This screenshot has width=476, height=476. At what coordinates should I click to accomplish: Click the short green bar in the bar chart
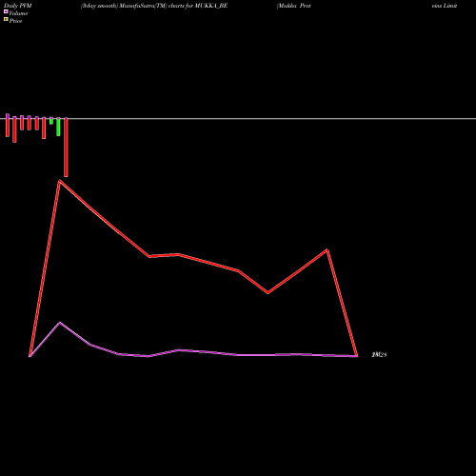pyautogui.click(x=51, y=121)
